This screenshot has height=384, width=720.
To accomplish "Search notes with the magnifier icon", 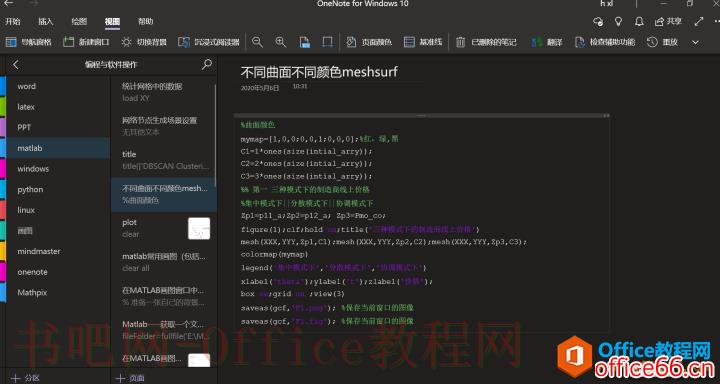I will 207,64.
